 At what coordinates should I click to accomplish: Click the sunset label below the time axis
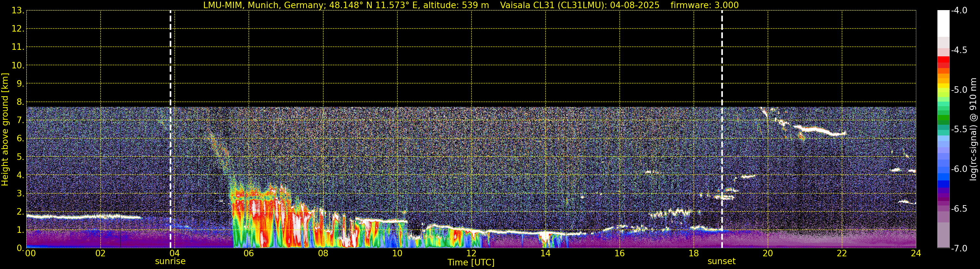pos(721,262)
